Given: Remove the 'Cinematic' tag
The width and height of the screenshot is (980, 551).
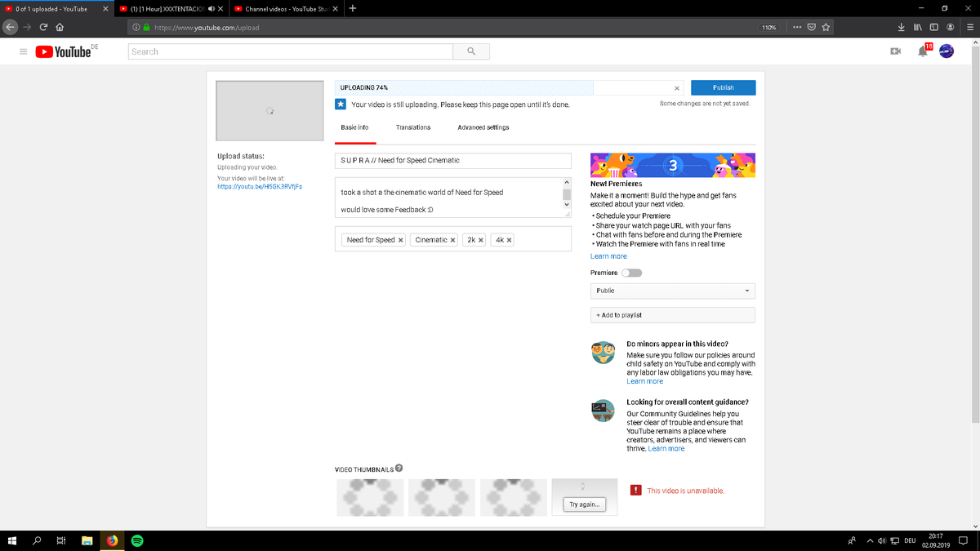Looking at the screenshot, I should pos(452,240).
